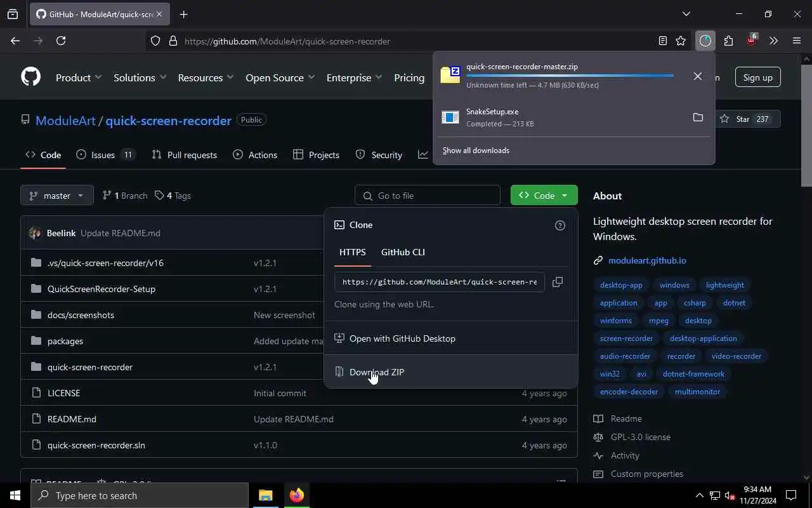Open the notifications action center icon
Viewport: 812px width, 508px height.
pyautogui.click(x=791, y=495)
